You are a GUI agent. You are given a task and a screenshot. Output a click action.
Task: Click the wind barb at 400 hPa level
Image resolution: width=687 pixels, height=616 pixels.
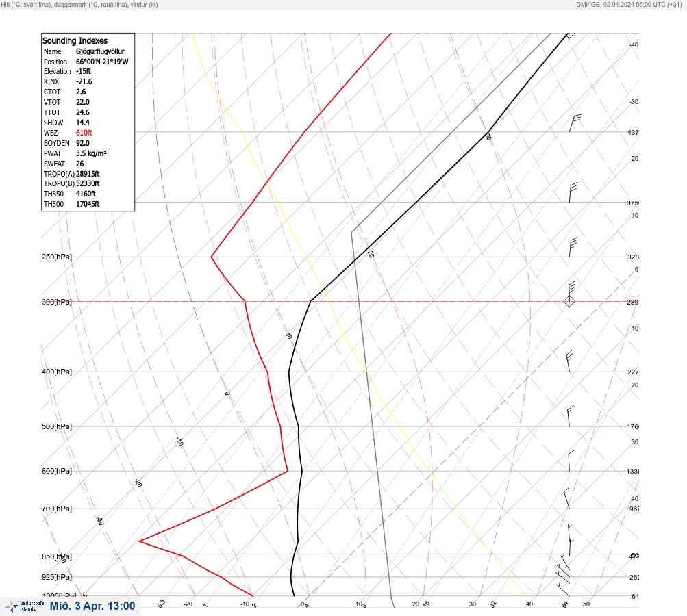coord(569,361)
